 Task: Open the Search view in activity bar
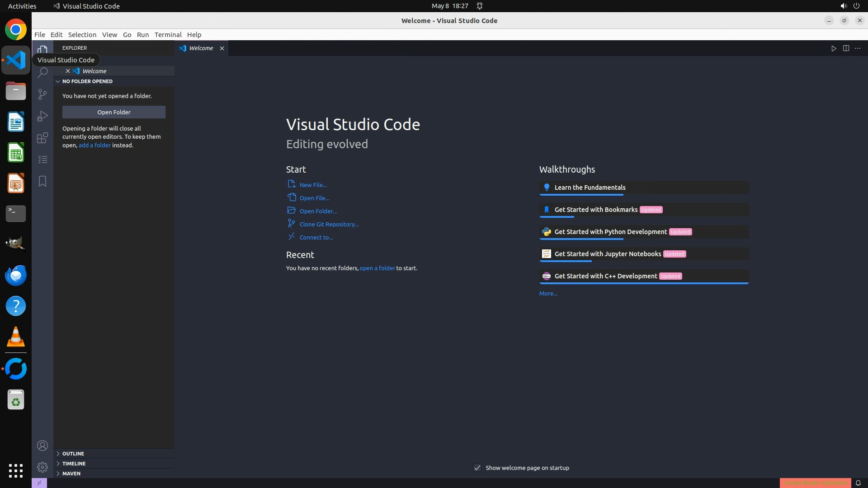pos(42,73)
